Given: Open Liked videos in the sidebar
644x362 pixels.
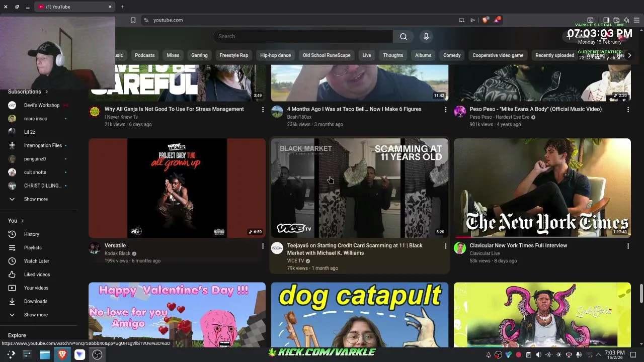Looking at the screenshot, I should coord(37,275).
